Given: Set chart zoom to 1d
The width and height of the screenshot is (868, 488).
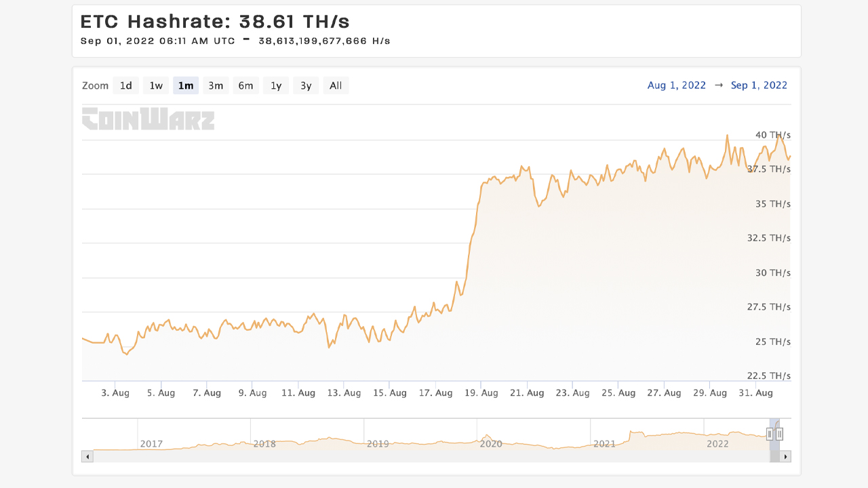Looking at the screenshot, I should coord(126,85).
